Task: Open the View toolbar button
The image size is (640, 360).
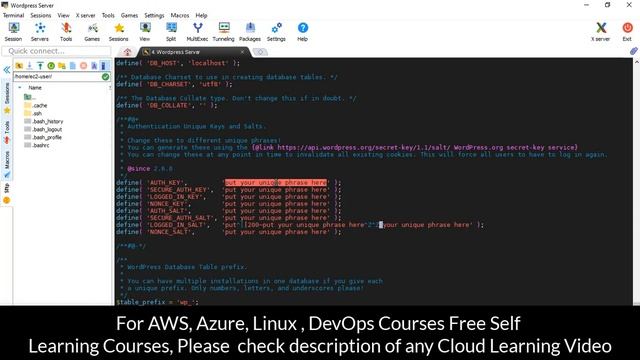Action: [x=145, y=32]
